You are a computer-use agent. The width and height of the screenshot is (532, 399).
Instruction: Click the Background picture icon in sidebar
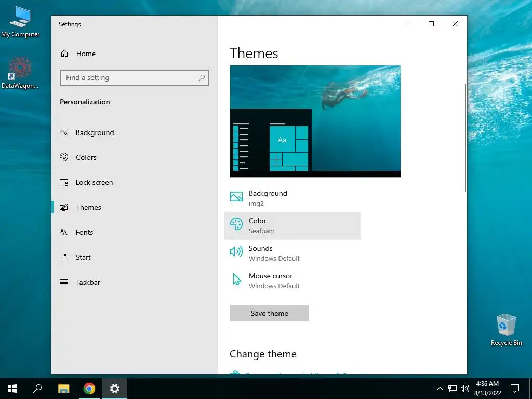[64, 132]
